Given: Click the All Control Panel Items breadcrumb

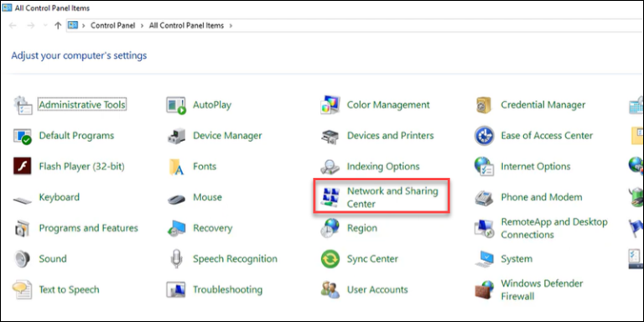Looking at the screenshot, I should tap(186, 25).
